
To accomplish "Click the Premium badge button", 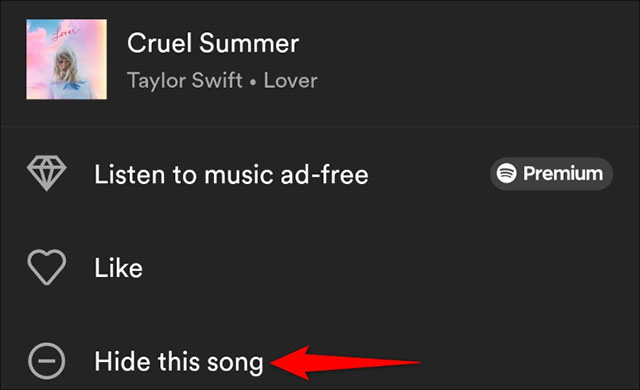I will (551, 173).
